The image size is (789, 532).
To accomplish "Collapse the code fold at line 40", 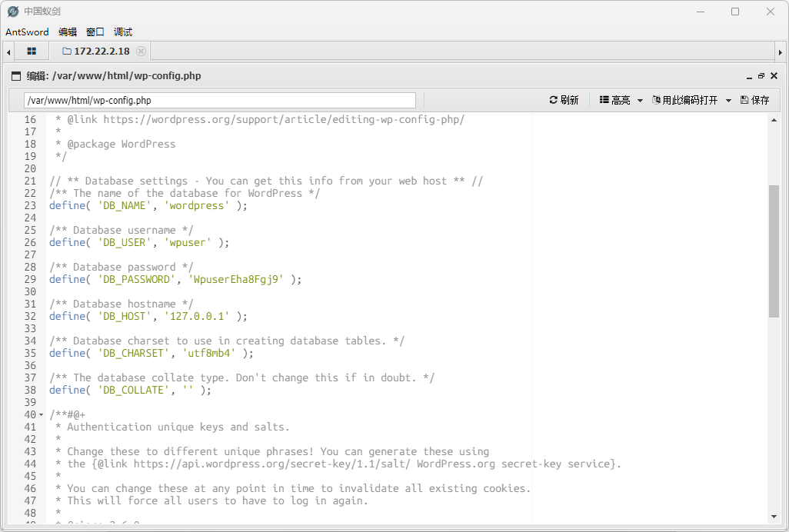I will 42,415.
